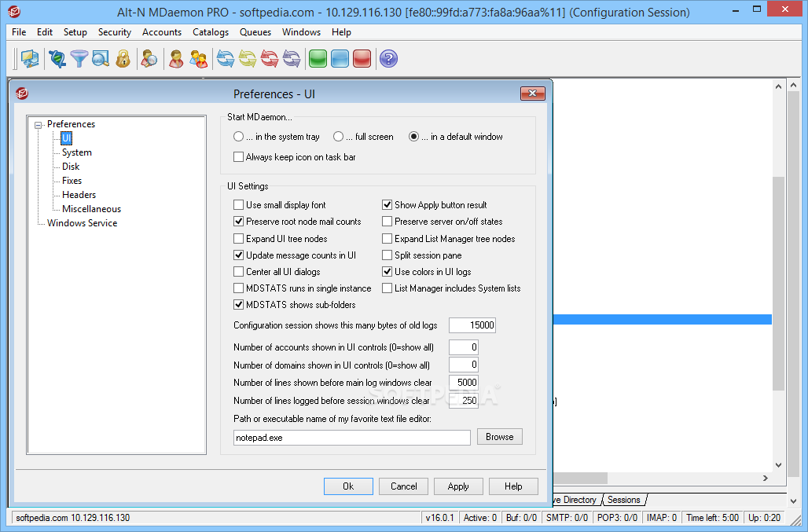Open the Accounts menu
This screenshot has height=532, width=808.
[162, 32]
